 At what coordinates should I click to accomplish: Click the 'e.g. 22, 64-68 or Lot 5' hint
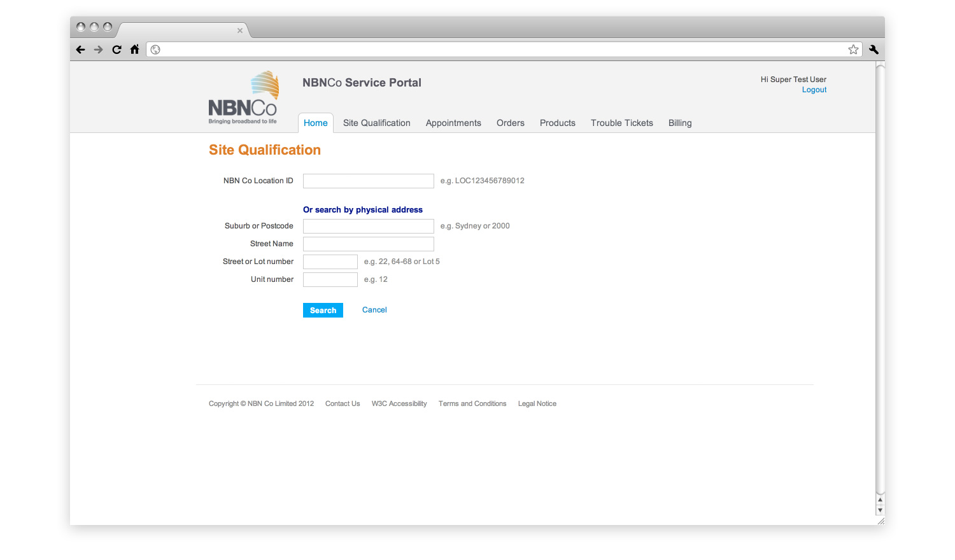[402, 262]
